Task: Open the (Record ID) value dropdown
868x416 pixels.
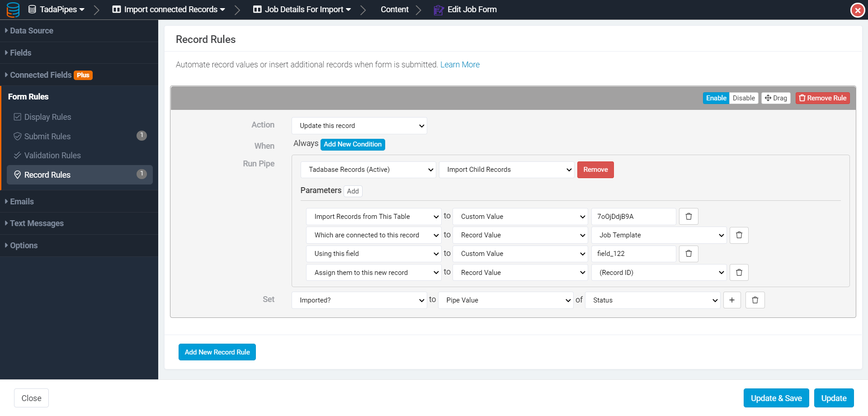Action: pyautogui.click(x=659, y=273)
